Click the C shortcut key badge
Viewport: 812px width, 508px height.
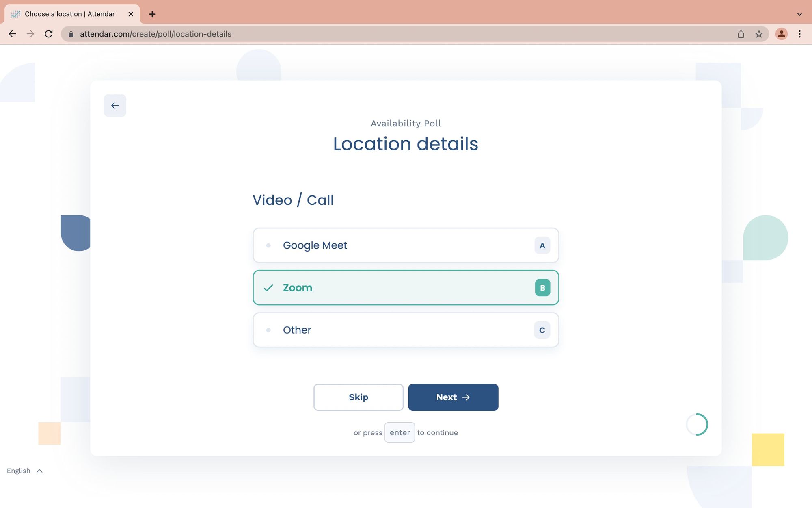point(542,330)
